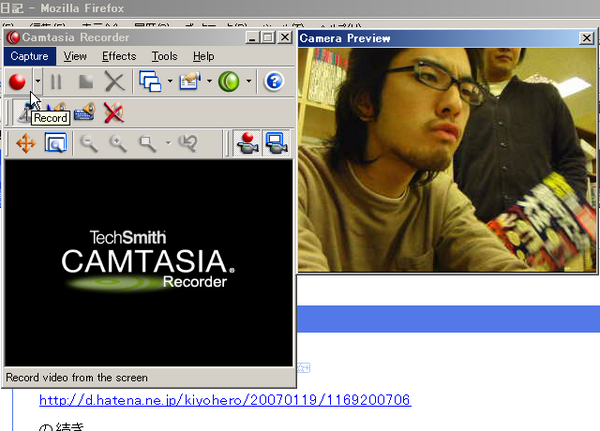Toggle the keyboard sound effects icon

pyautogui.click(x=85, y=112)
